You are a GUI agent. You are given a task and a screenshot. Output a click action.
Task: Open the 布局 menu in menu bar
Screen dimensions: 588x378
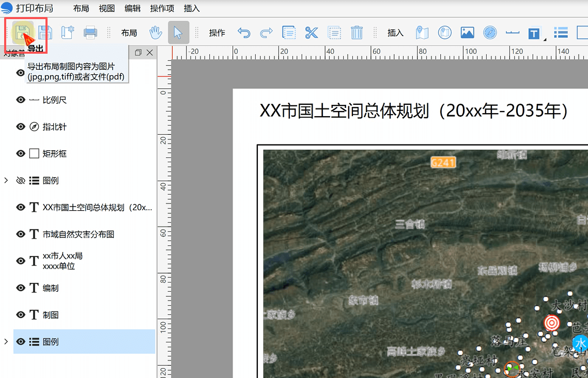(81, 8)
